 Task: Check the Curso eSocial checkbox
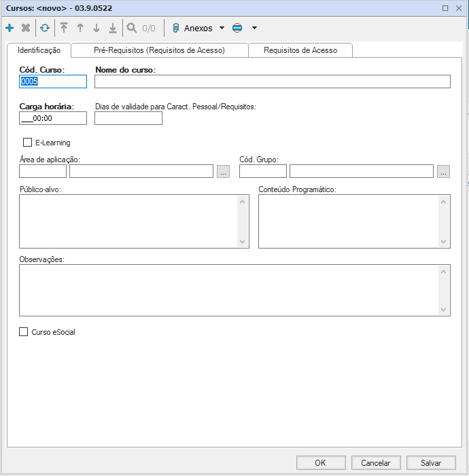24,332
